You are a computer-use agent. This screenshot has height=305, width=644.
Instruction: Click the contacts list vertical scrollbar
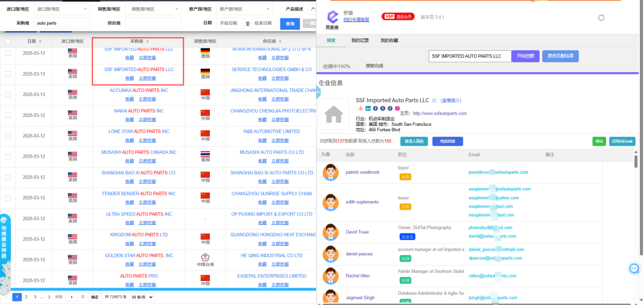click(x=636, y=161)
